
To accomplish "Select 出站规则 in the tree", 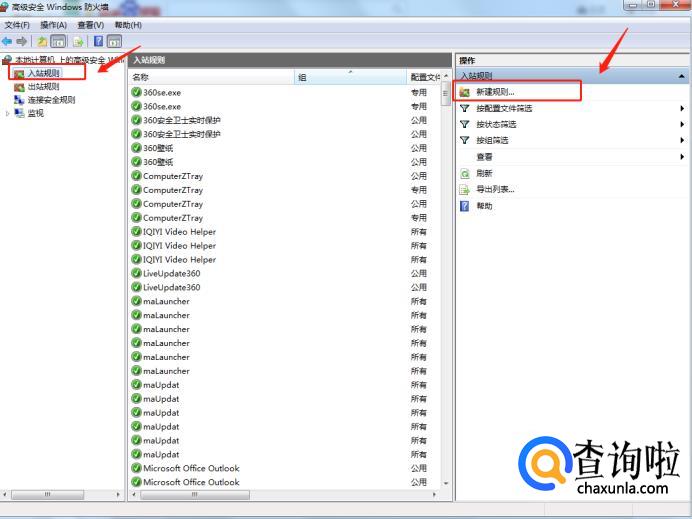I will [43, 87].
